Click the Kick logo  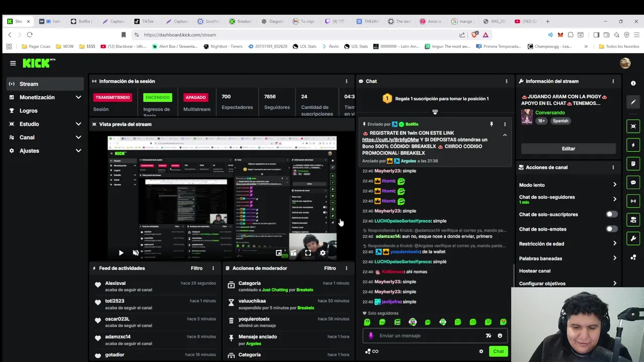(x=38, y=63)
